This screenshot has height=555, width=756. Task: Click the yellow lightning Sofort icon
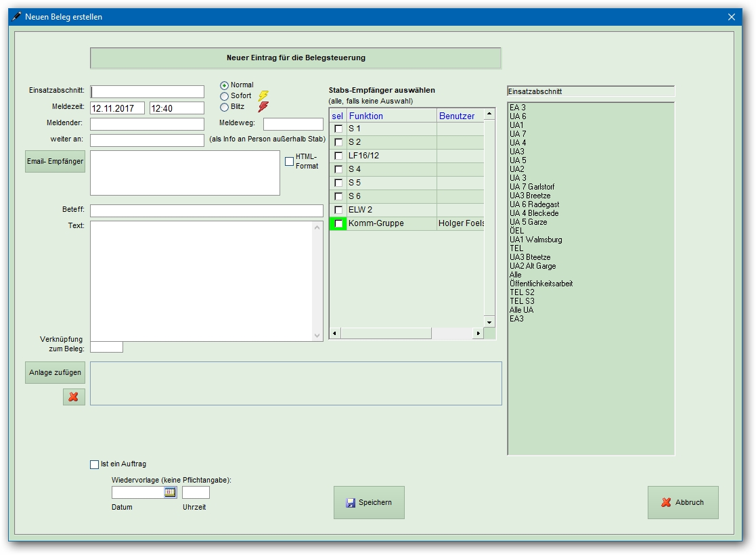coord(263,96)
